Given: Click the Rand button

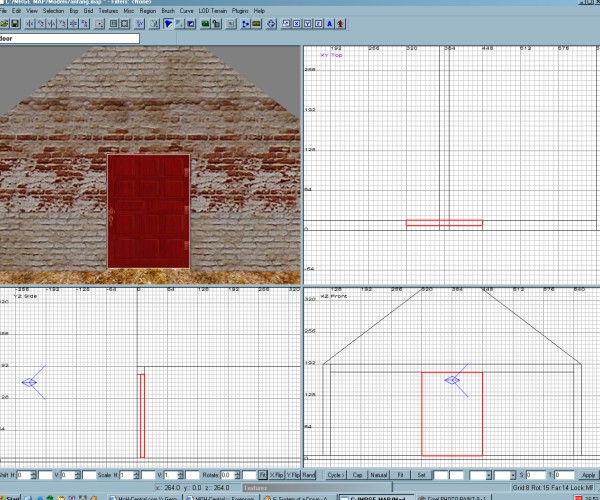Looking at the screenshot, I should (308, 475).
